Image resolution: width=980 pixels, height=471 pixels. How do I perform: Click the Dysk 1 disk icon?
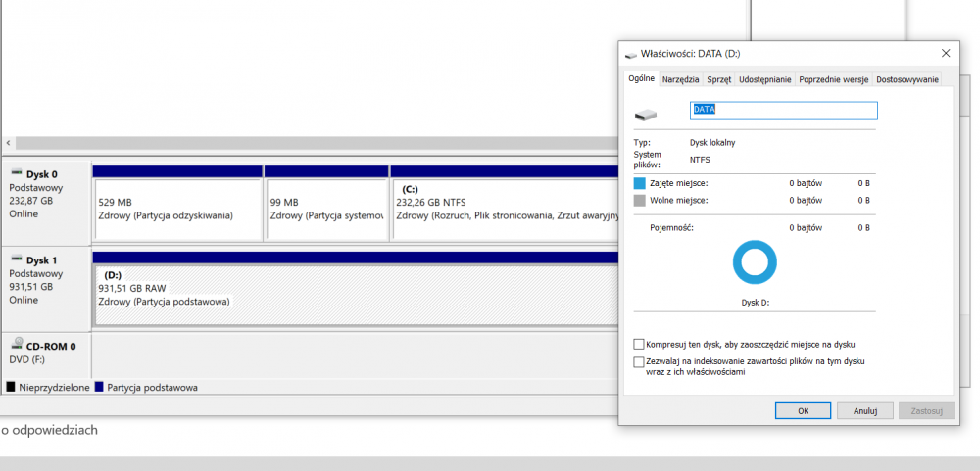[17, 259]
